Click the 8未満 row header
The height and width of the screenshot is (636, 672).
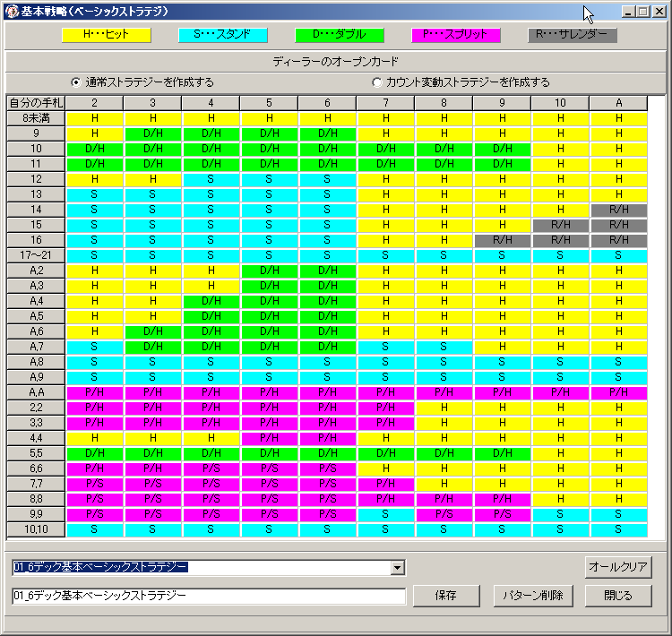36,118
